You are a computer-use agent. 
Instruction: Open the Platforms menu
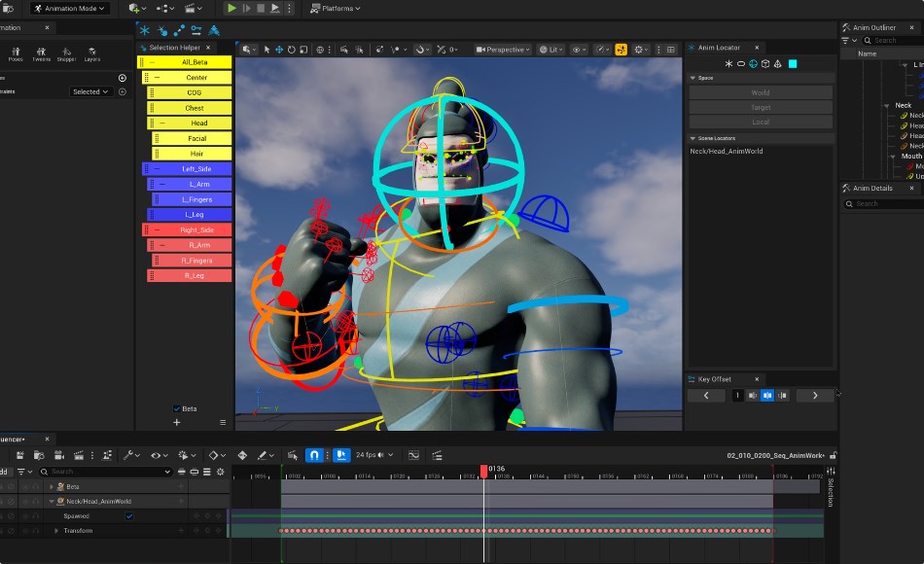click(336, 8)
